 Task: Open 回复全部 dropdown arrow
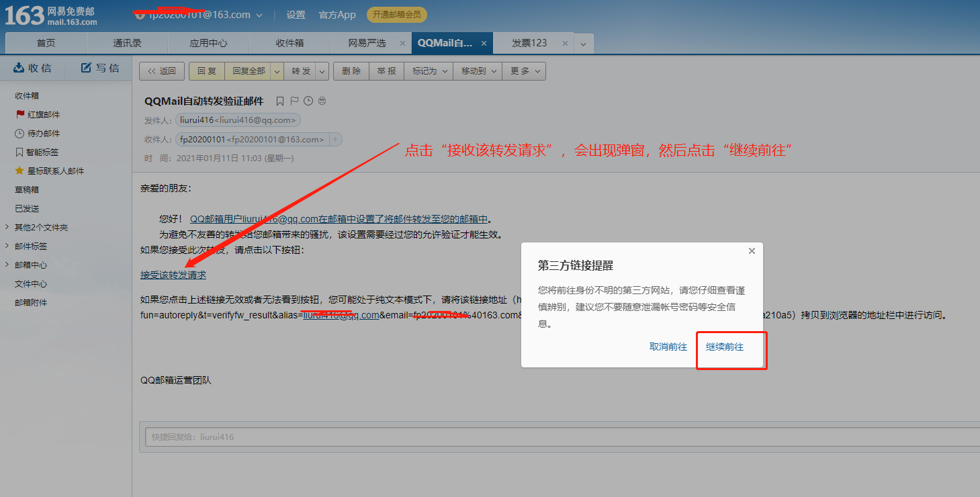click(x=277, y=71)
